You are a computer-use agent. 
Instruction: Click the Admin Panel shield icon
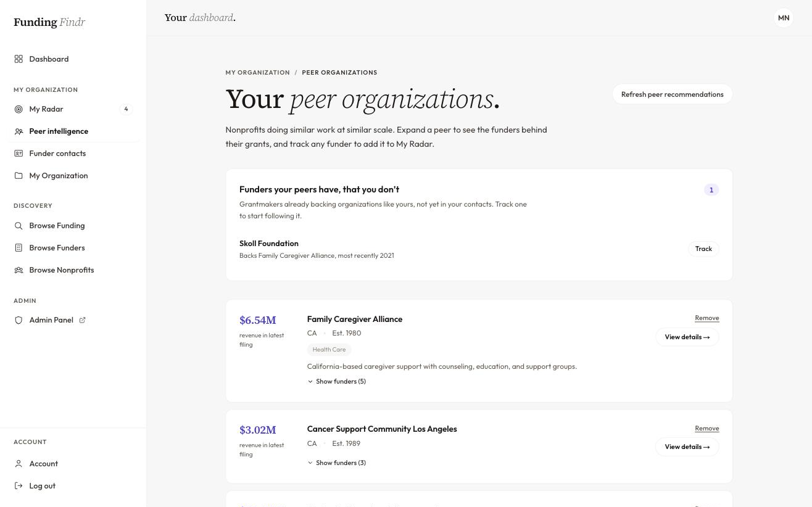19,320
